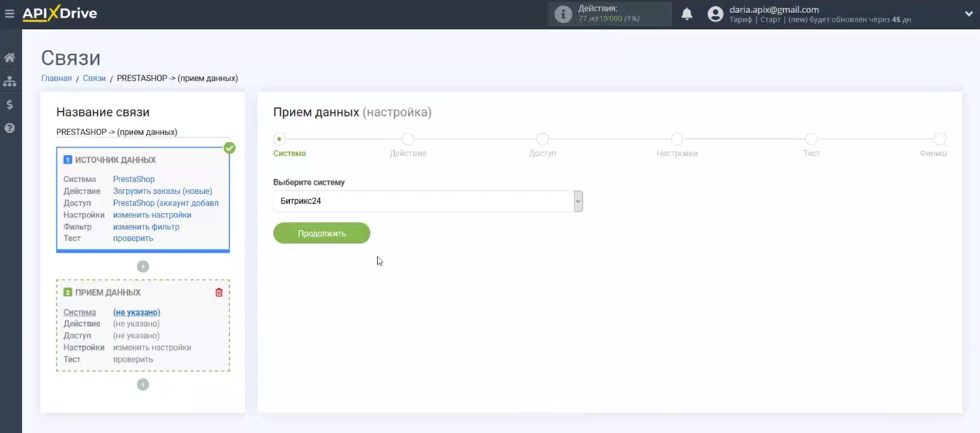Click (не указано) system link in receiver block
This screenshot has height=433, width=980.
pyautogui.click(x=136, y=312)
